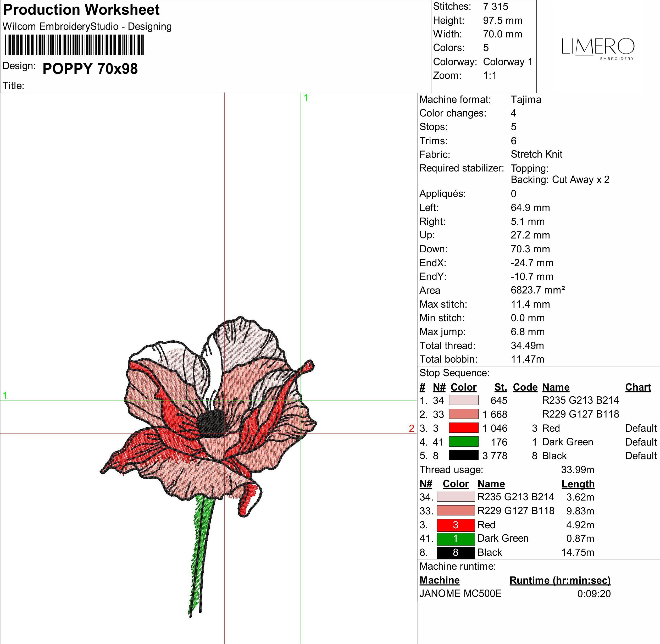Click the Chart column header
This screenshot has width=660, height=644.
click(638, 387)
